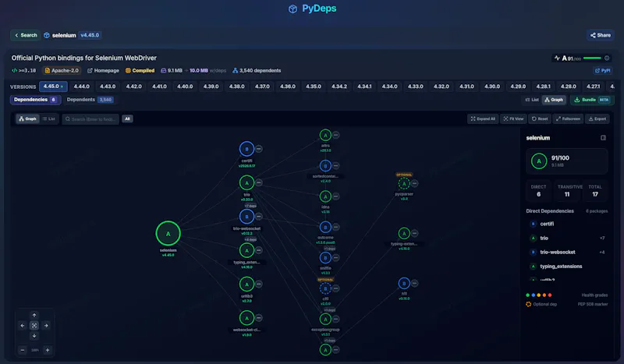Select the sortedcontainers node
The image size is (624, 364).
325,166
